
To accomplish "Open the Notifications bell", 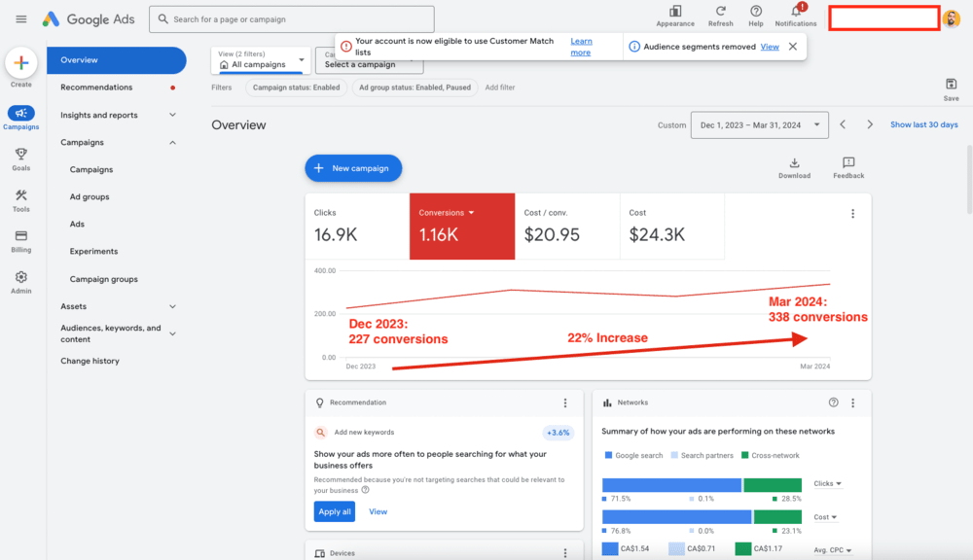I will [795, 13].
